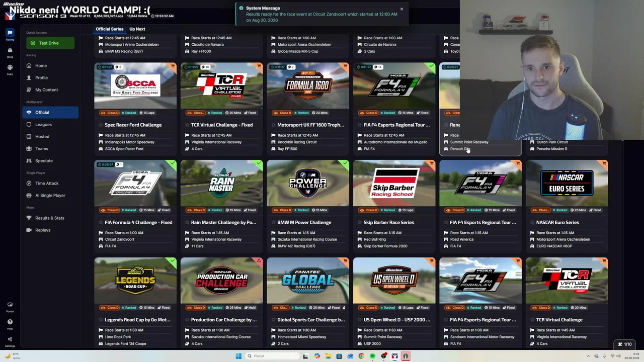This screenshot has height=362, width=644.
Task: Open Leagues in the sidebar
Action: point(50,124)
